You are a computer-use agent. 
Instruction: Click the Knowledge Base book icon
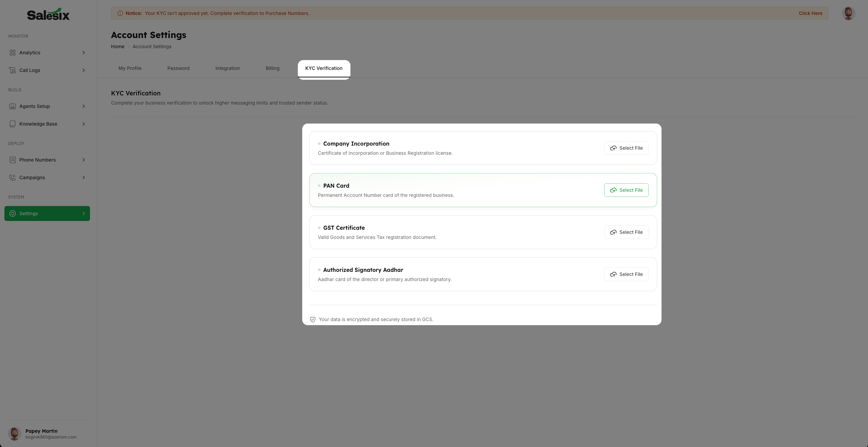point(13,124)
